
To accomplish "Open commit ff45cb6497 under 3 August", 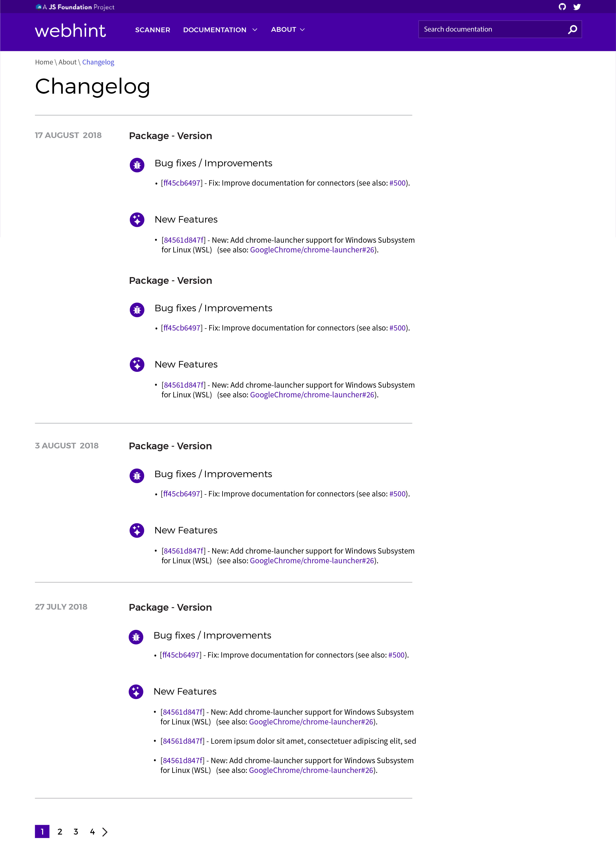I will pos(181,494).
